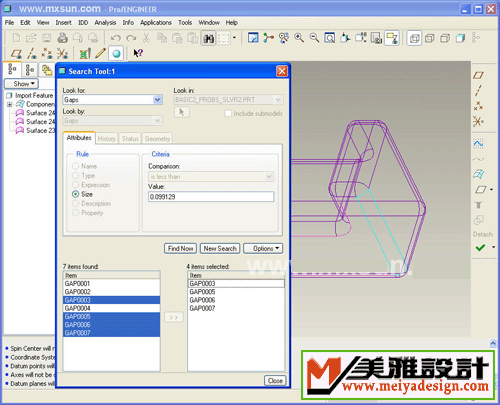Switch to the Attributes tab

coord(79,138)
